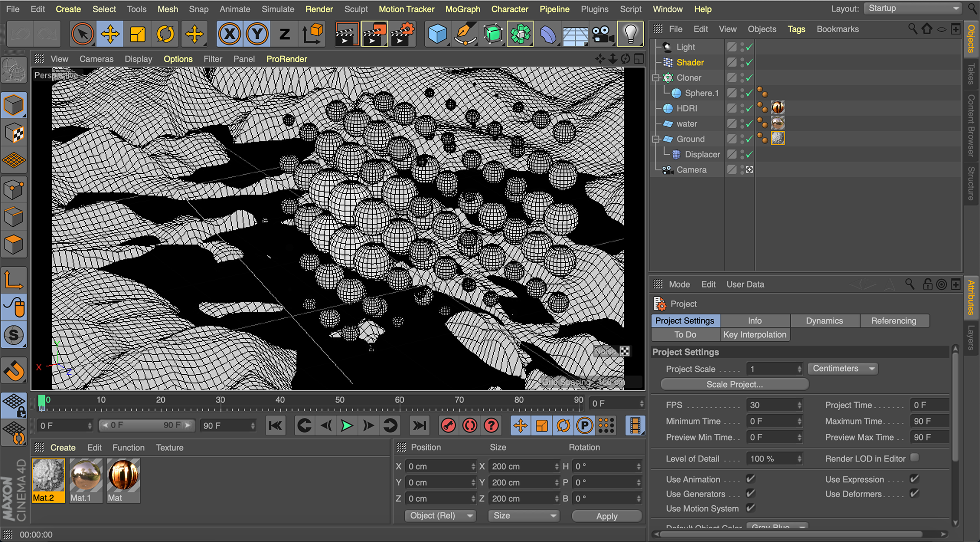
Task: Click the Apply button in coordinates
Action: click(606, 516)
